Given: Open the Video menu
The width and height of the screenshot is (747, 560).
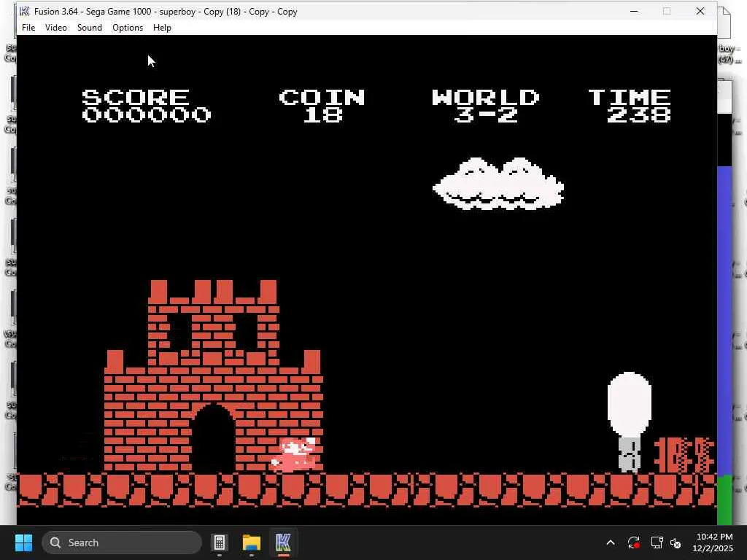Looking at the screenshot, I should 55,28.
